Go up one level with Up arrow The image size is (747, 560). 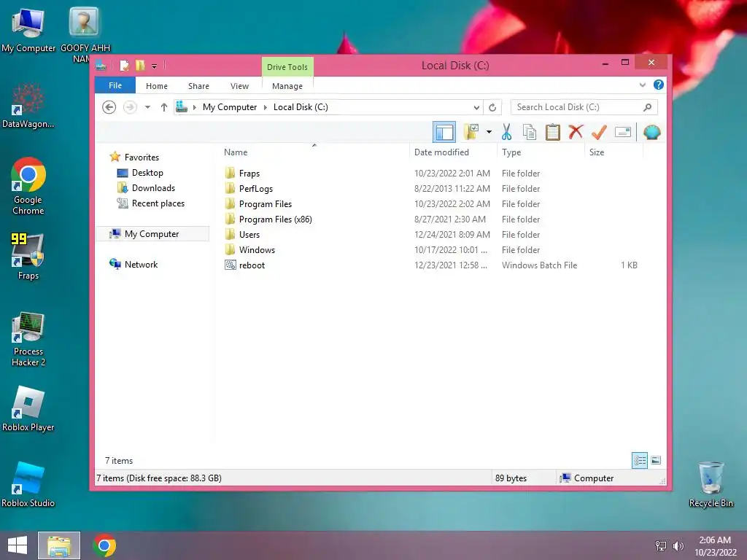pos(164,107)
